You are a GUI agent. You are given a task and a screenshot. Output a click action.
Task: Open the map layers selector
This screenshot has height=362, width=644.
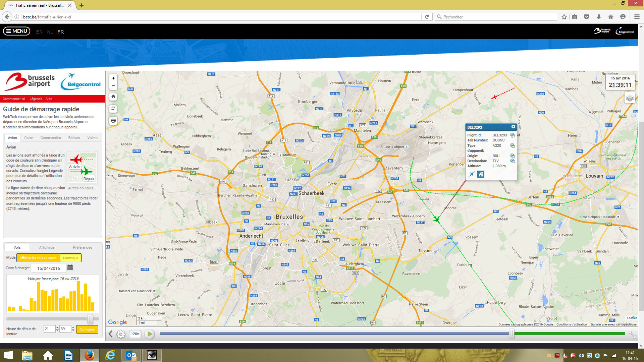click(630, 98)
